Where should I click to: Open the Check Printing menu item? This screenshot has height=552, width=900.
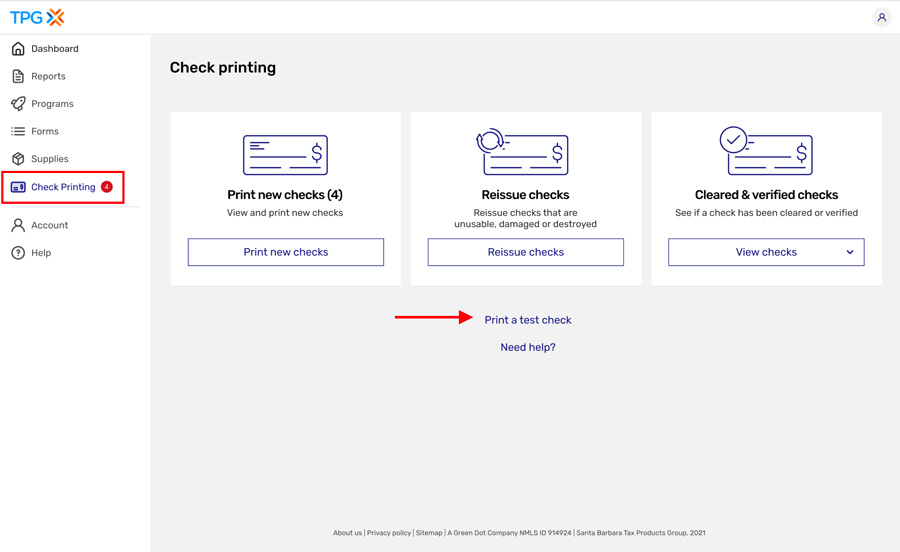63,187
